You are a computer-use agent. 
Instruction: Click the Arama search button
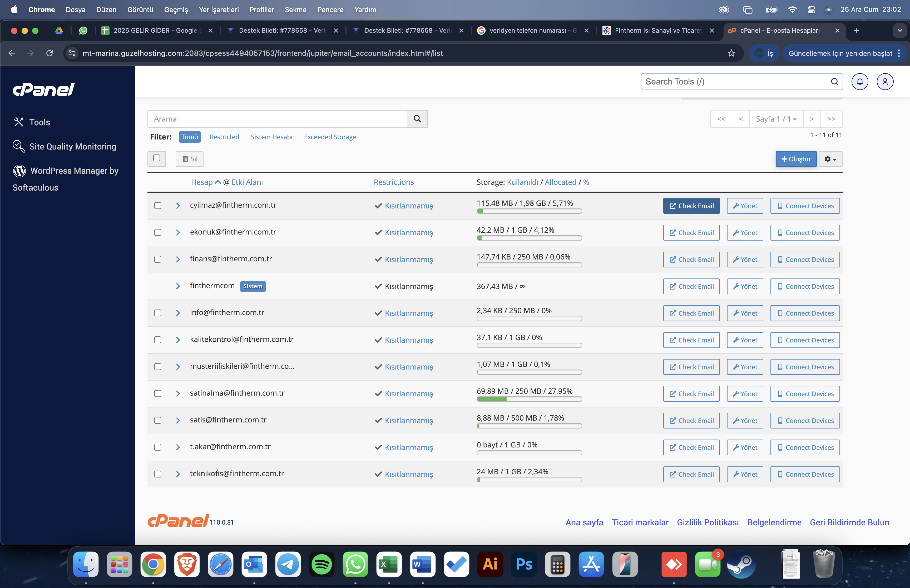(x=417, y=119)
